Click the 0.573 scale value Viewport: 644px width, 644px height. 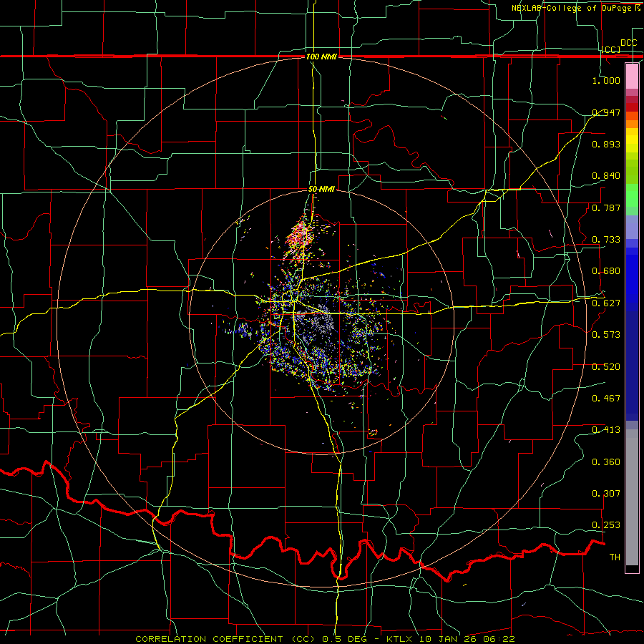(x=606, y=335)
